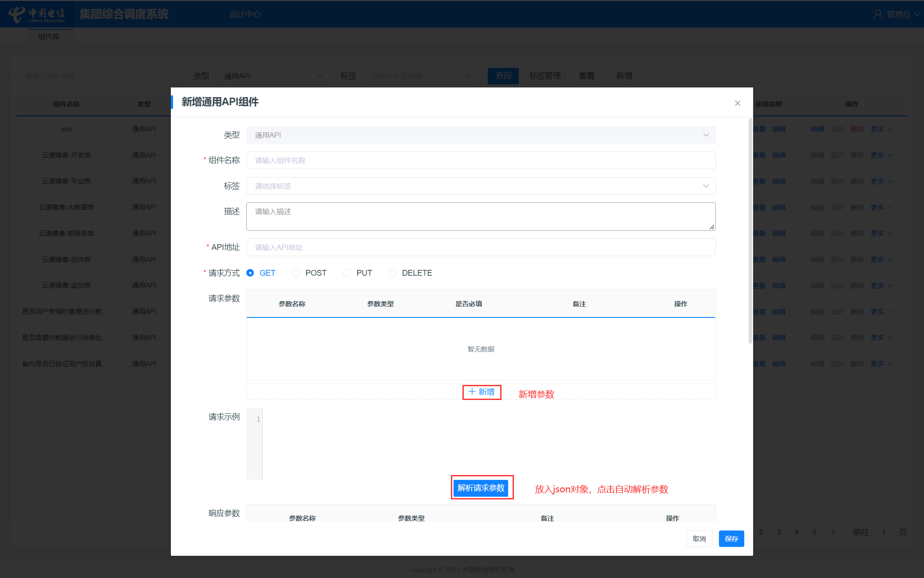This screenshot has width=924, height=578.
Task: Select the GET request method
Action: (x=250, y=273)
